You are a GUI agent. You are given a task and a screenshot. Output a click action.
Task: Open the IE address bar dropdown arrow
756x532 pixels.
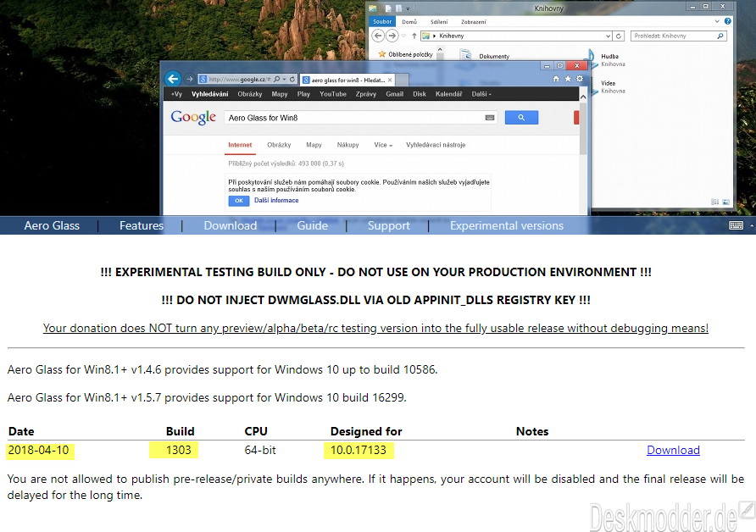(285, 79)
